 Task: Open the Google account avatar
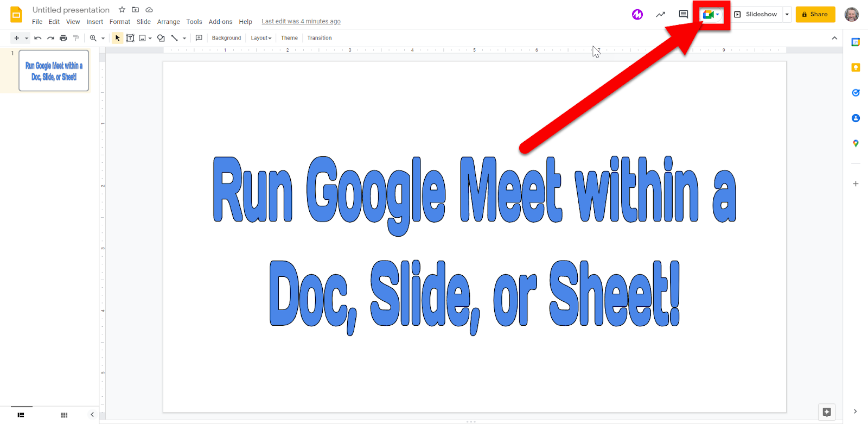[x=852, y=15]
